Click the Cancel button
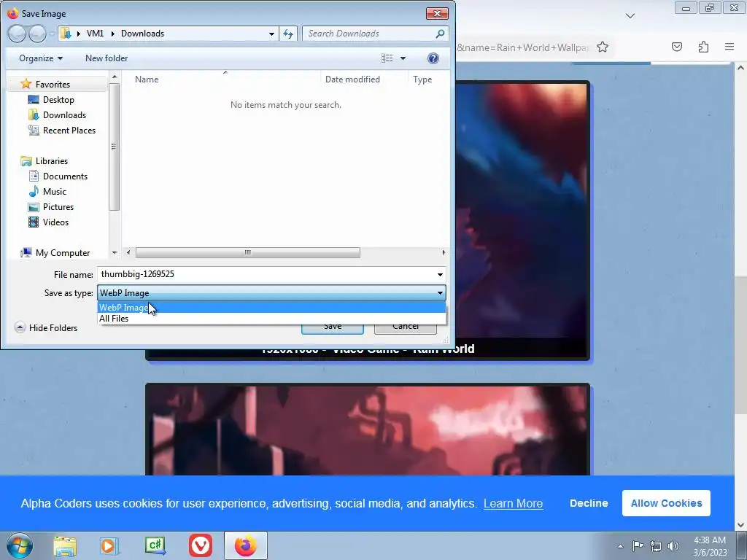The width and height of the screenshot is (747, 560). click(x=406, y=327)
